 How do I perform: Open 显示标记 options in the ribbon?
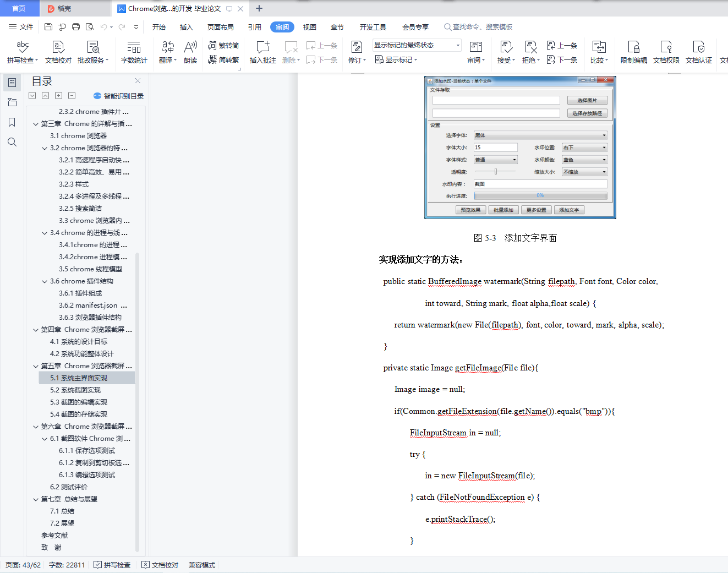(x=396, y=59)
